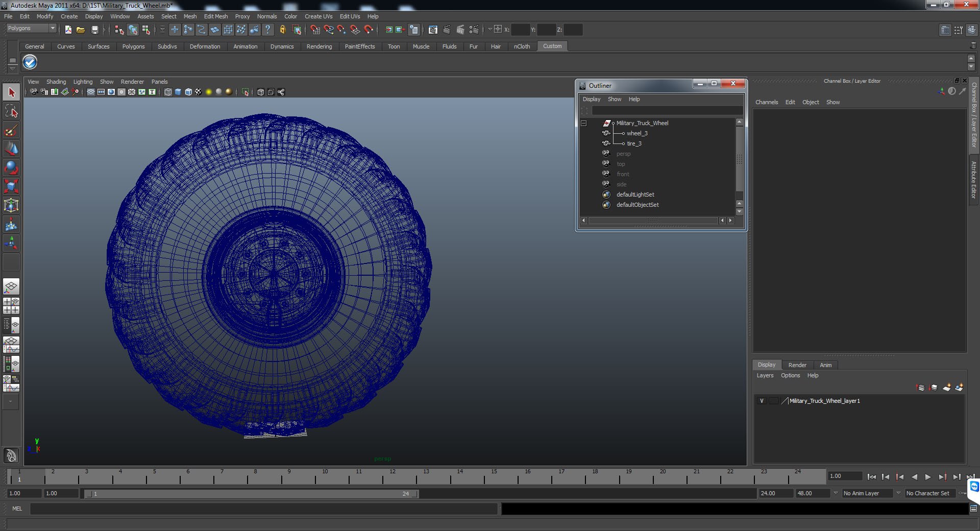
Task: Open the Outliner Display menu
Action: click(592, 99)
